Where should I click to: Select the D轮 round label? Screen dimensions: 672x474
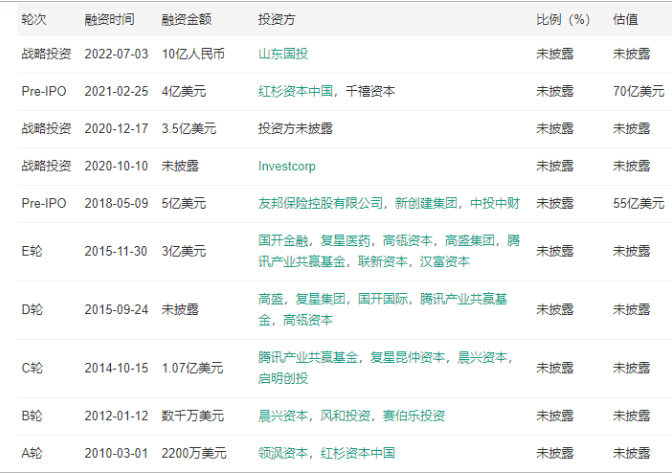(32, 309)
